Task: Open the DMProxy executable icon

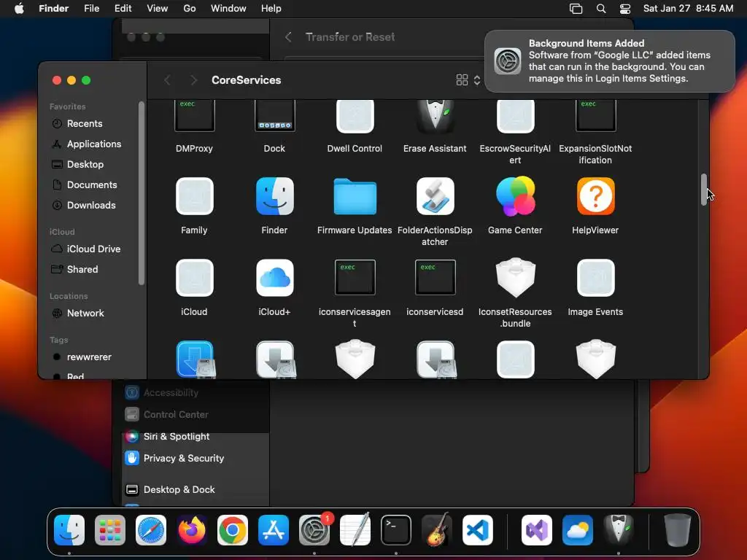Action: tap(194, 115)
